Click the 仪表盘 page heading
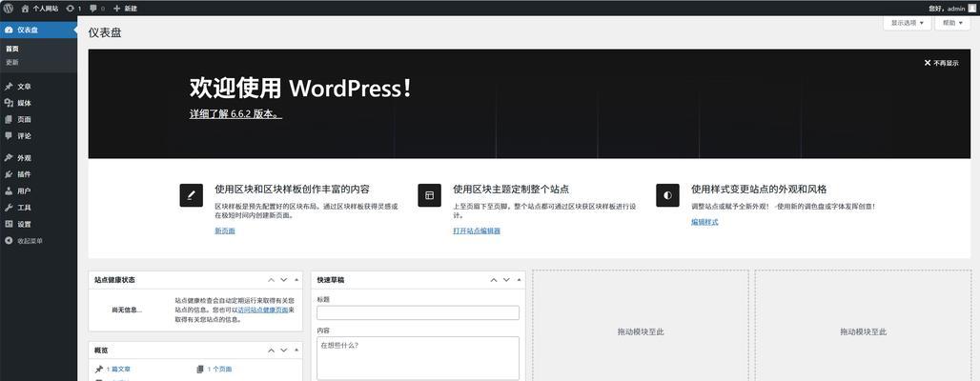980x381 pixels. point(104,33)
